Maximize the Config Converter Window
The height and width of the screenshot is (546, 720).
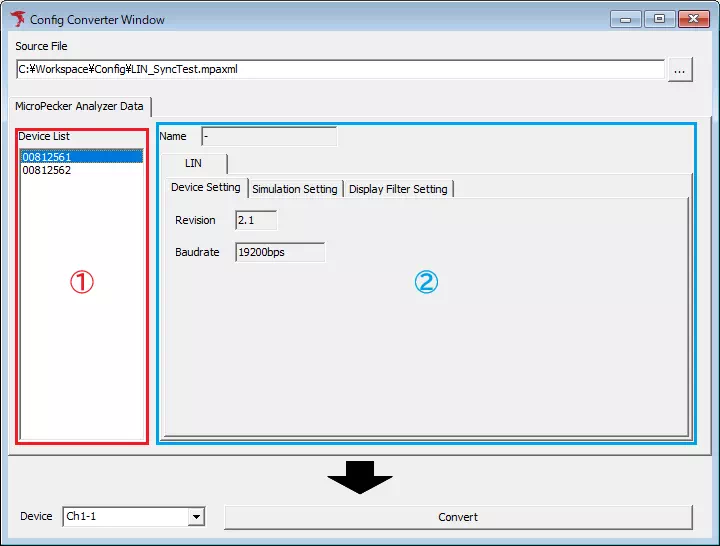[659, 19]
